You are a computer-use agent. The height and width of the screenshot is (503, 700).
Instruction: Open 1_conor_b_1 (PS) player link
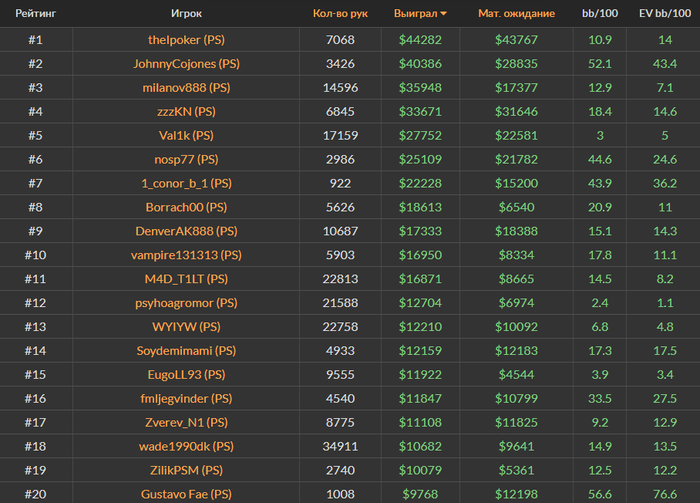186,183
